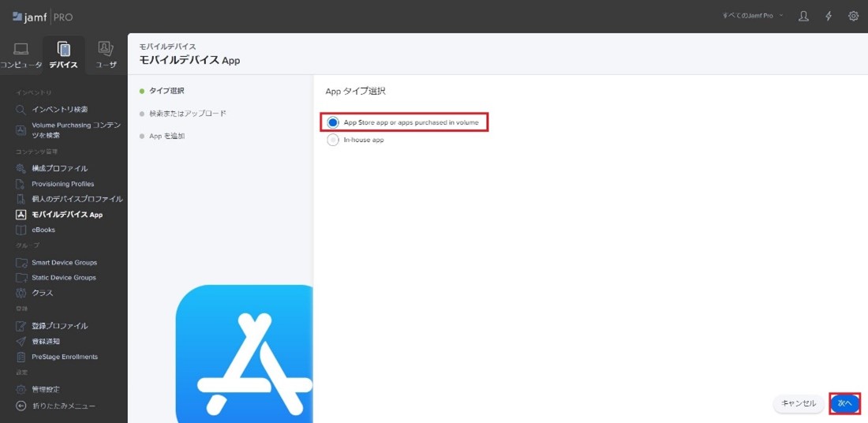Open the user account icon

[x=803, y=16]
